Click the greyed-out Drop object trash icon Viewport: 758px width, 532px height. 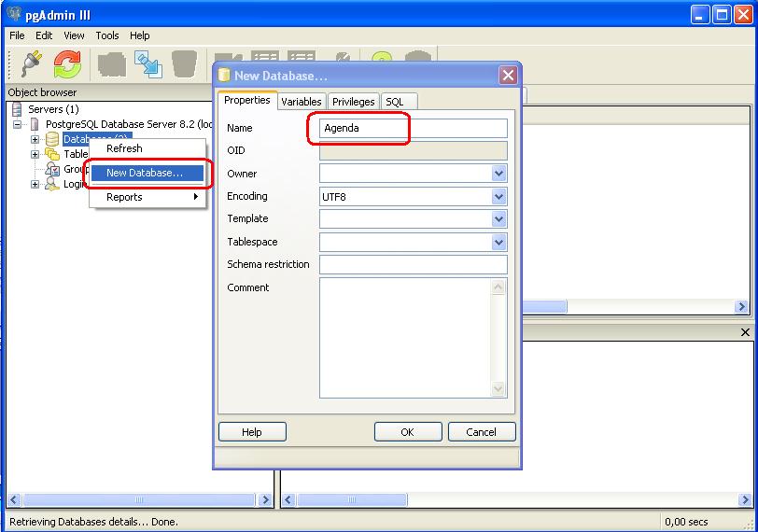pos(184,63)
